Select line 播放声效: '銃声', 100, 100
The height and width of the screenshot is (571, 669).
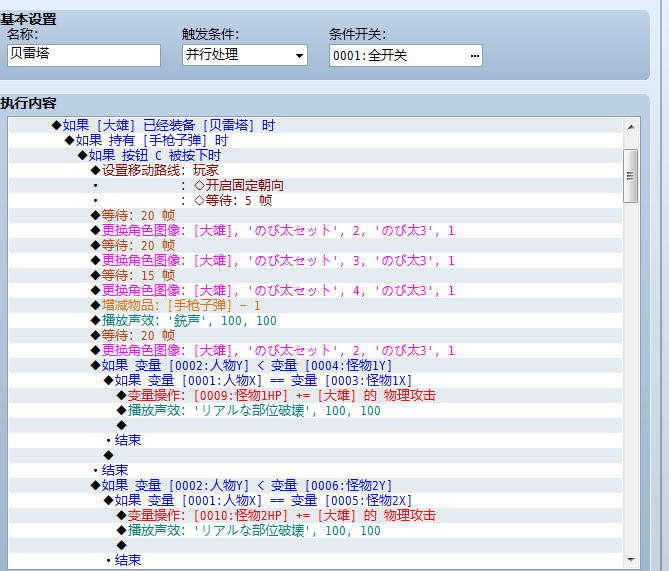315,320
